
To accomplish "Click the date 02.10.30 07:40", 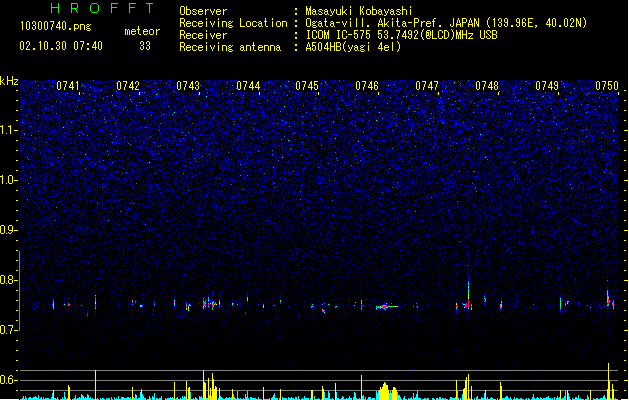I will tap(61, 46).
